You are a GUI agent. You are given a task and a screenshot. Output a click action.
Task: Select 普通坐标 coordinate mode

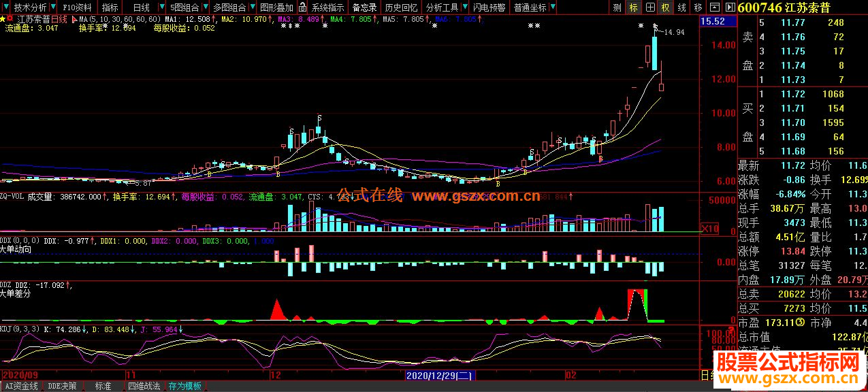pyautogui.click(x=530, y=7)
